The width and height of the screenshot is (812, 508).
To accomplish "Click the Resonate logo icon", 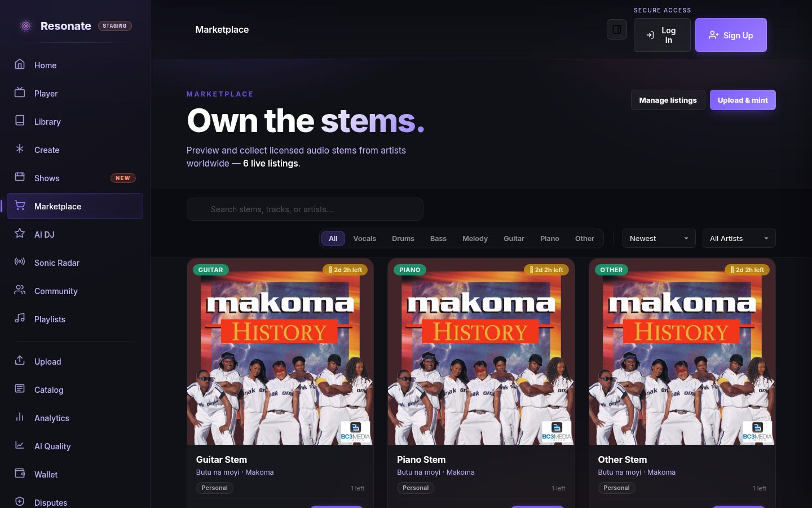I will click(x=25, y=26).
